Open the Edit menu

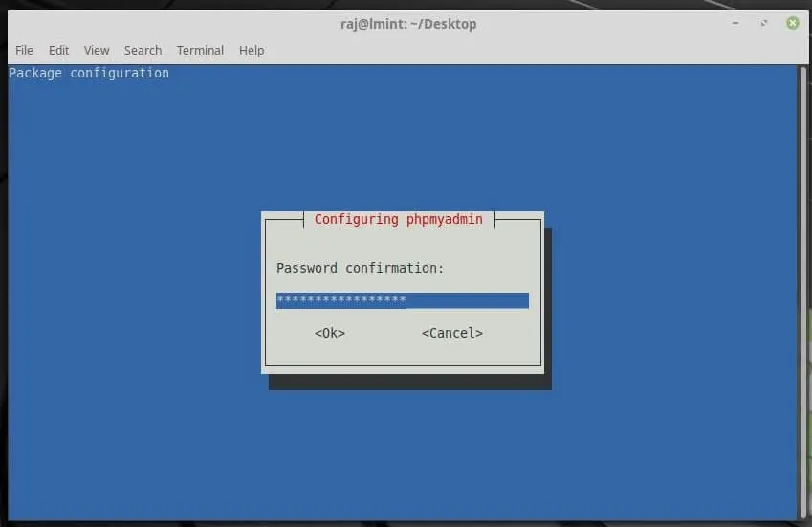pyautogui.click(x=58, y=51)
